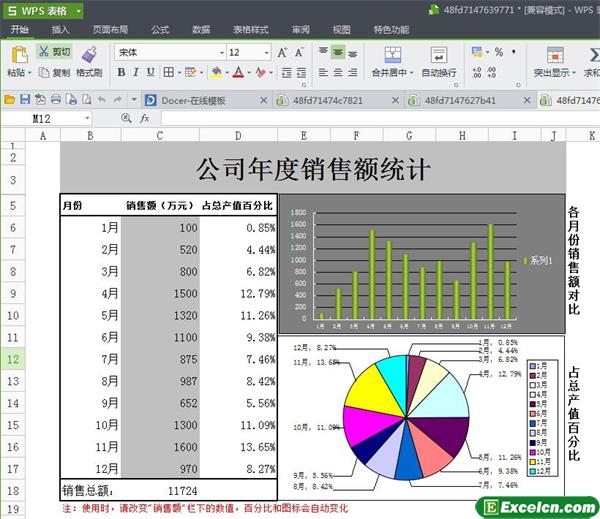Click the comma thousands separator icon
The width and height of the screenshot is (600, 519).
(x=514, y=52)
